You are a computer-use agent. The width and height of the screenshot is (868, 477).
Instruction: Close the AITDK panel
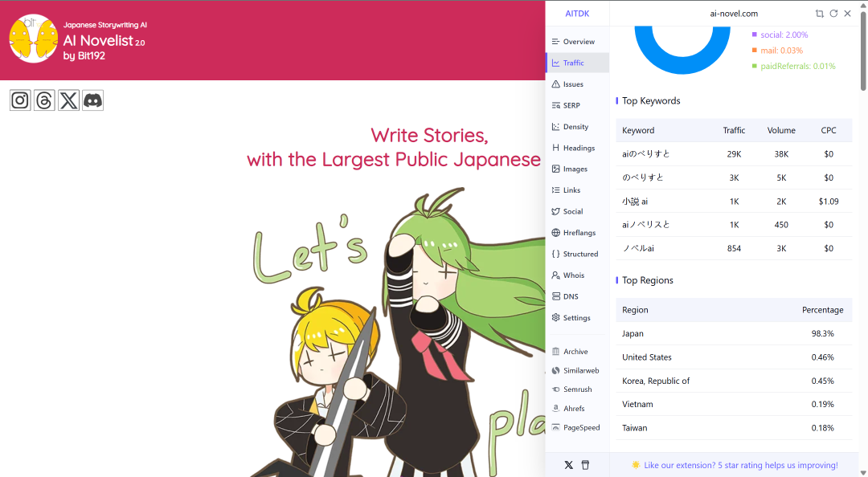pos(848,14)
